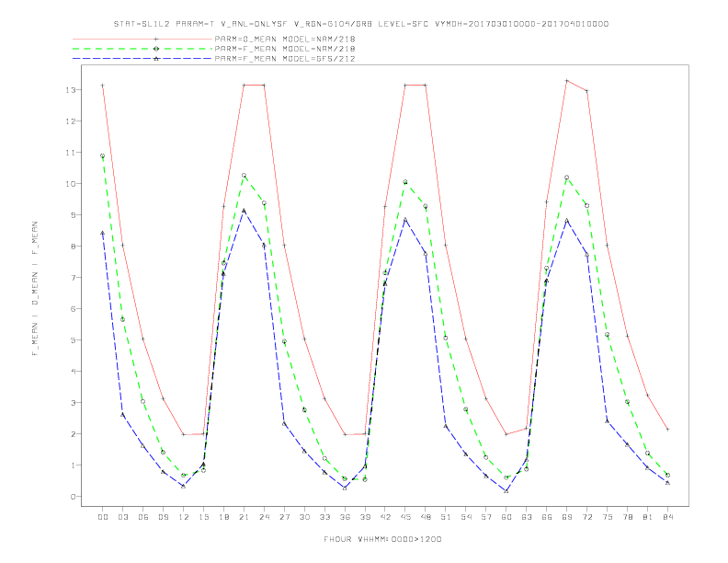Click x-axis forecast hour label 15
The image size is (728, 563).
pos(203,517)
